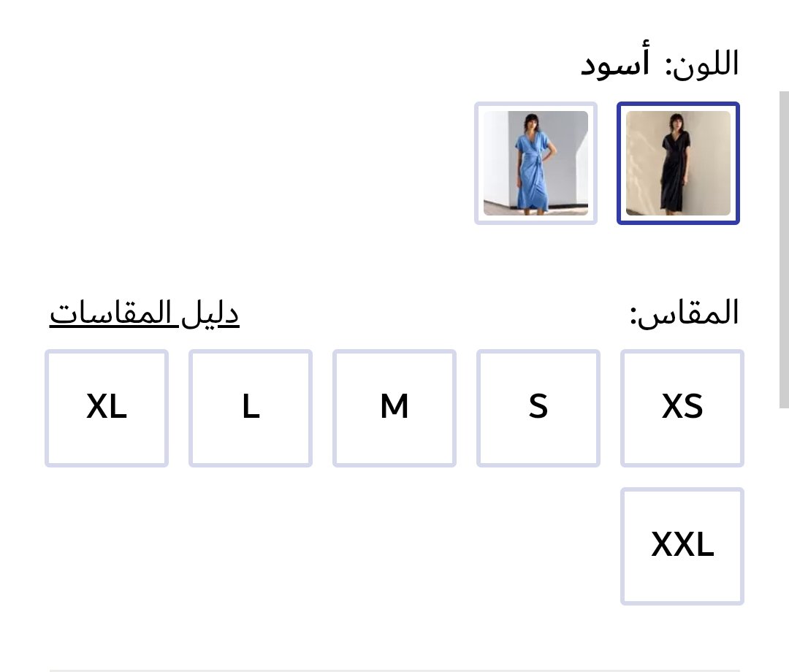Select the black dress color thumbnail
Viewport: 789px width, 672px height.
(678, 164)
